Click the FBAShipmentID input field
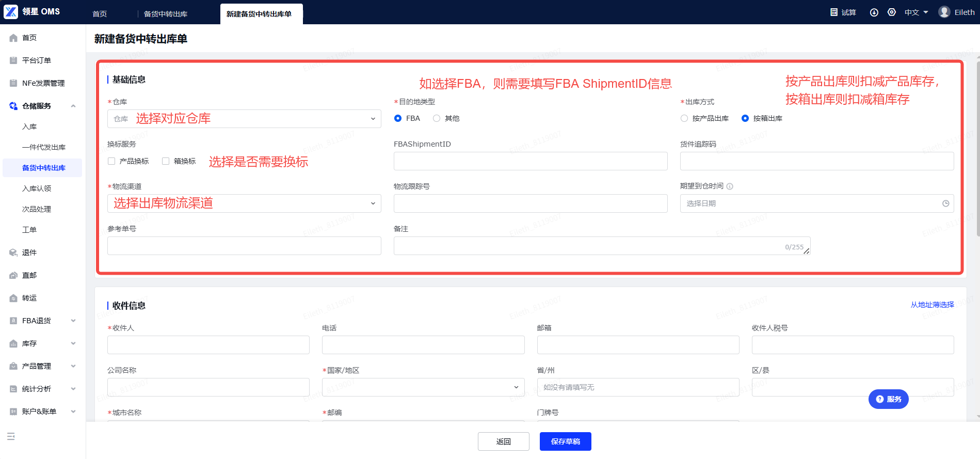 (531, 161)
